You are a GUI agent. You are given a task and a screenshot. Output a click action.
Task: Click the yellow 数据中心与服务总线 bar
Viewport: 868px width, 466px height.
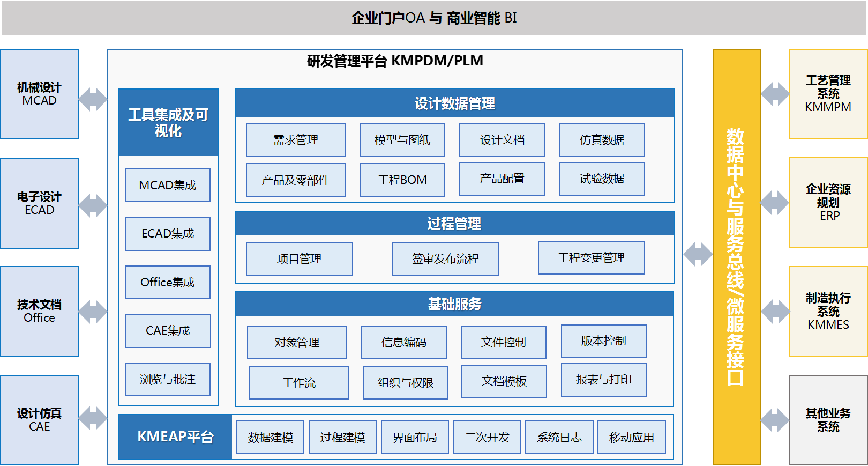click(736, 257)
